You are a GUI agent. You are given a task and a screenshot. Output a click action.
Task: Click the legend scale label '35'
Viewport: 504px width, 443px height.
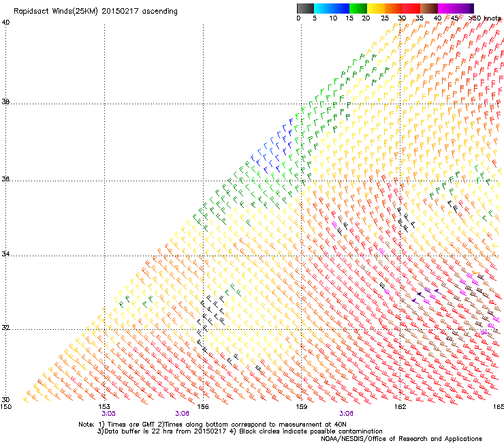420,18
